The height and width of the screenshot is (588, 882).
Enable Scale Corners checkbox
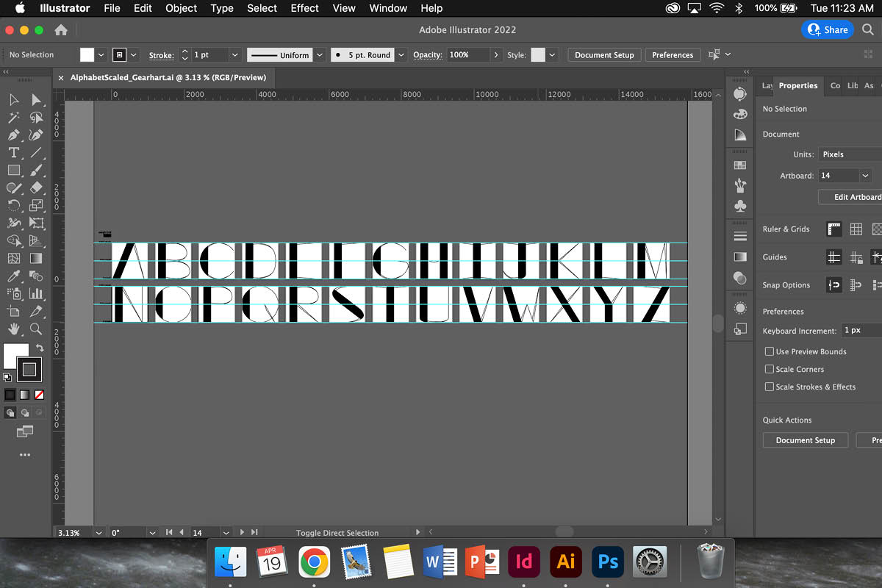tap(770, 369)
